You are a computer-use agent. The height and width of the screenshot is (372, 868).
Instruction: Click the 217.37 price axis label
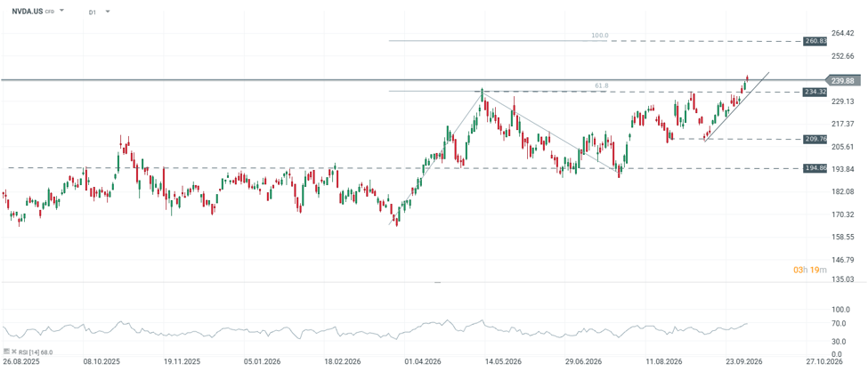(x=843, y=124)
